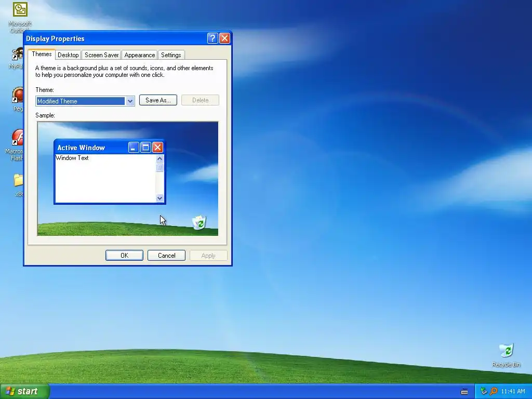Open the Settings tab

coord(171,55)
